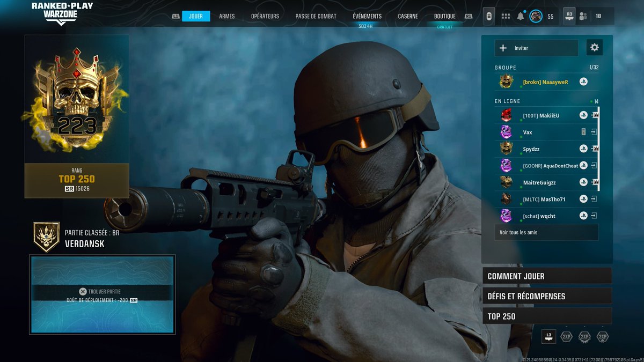Switch to the ARMES tab

click(227, 16)
